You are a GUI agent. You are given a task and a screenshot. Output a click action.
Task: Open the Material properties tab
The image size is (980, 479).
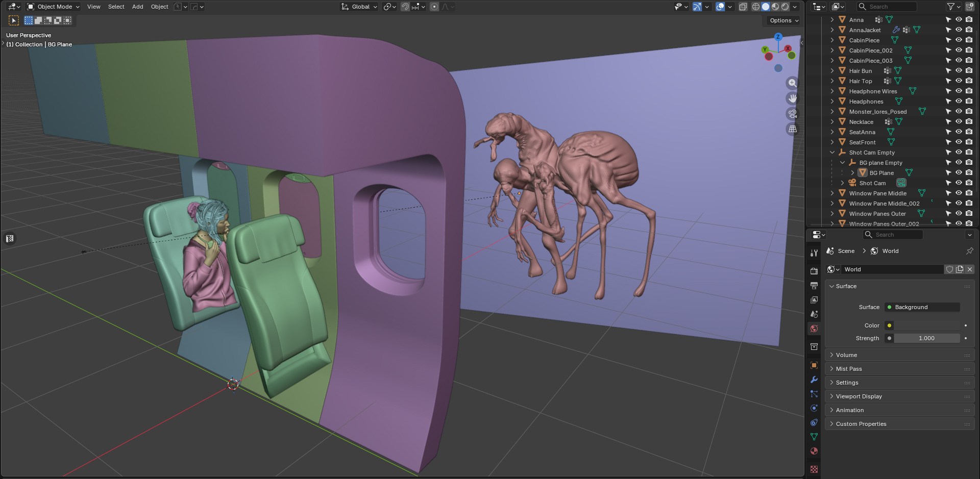click(814, 451)
